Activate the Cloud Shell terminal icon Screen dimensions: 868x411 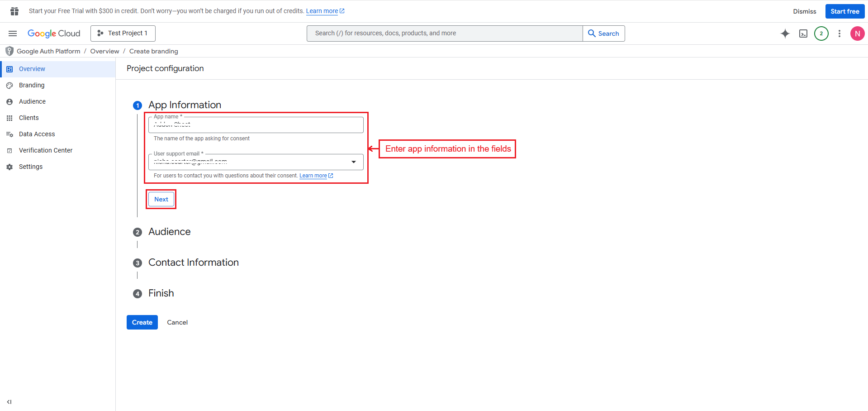(803, 33)
